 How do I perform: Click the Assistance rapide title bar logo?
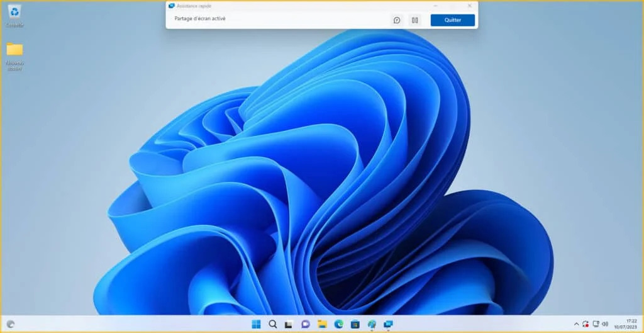click(x=172, y=6)
